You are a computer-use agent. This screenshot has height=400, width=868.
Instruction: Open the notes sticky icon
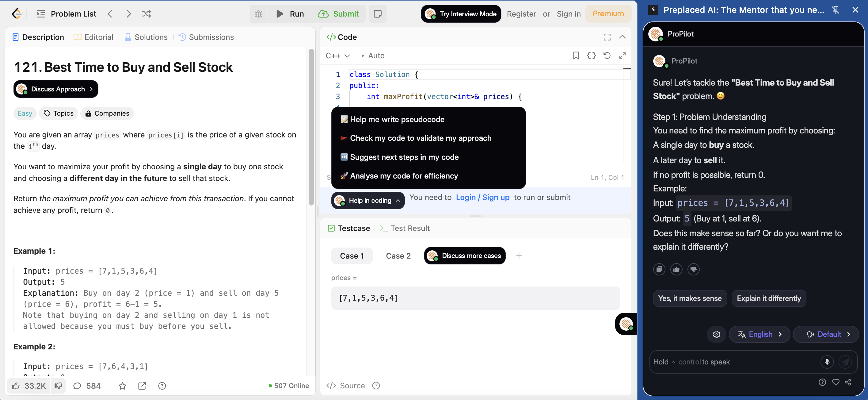[377, 14]
